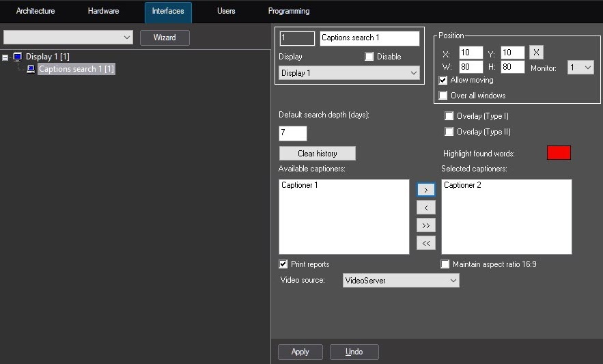Expand the Video source dropdown
Screen dimensions: 603x364
point(400,281)
